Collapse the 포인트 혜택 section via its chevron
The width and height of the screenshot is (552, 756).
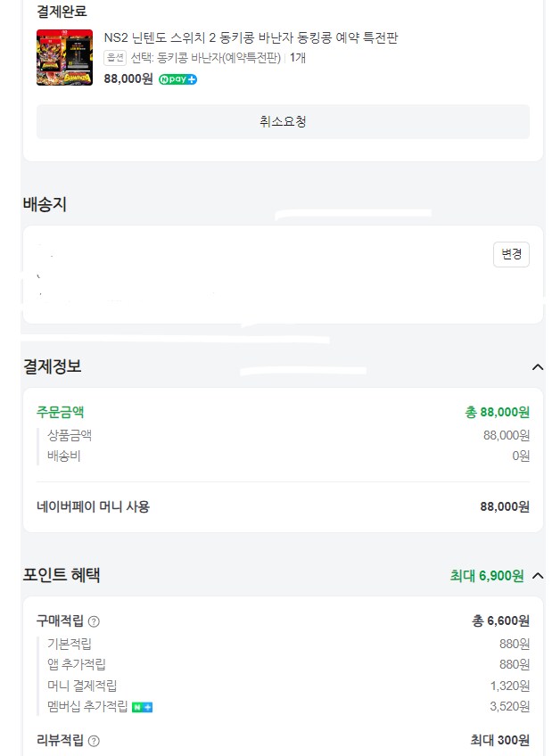click(537, 576)
